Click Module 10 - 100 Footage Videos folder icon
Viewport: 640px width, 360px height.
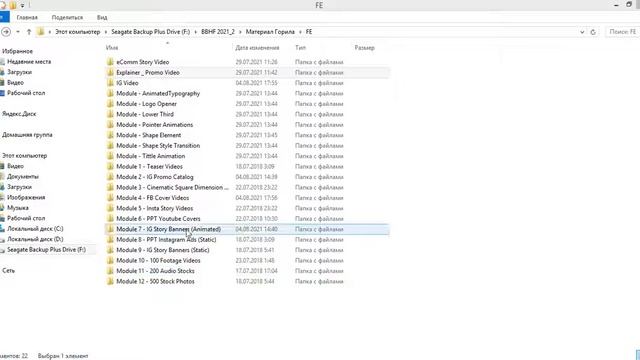pos(110,260)
